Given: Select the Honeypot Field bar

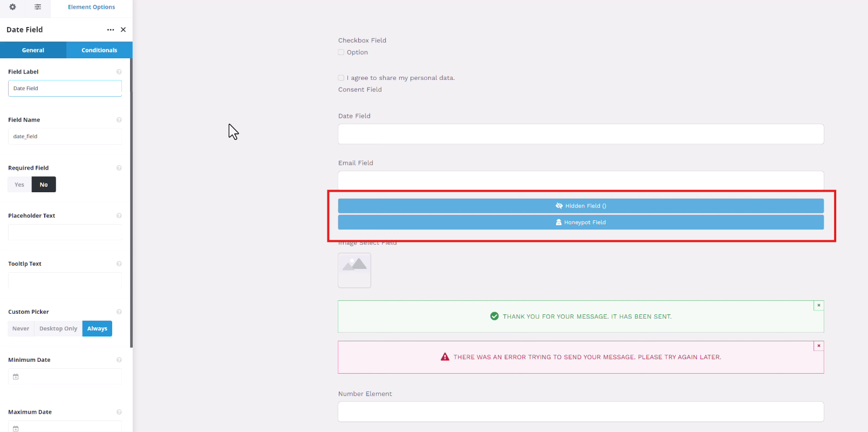Looking at the screenshot, I should coord(580,222).
